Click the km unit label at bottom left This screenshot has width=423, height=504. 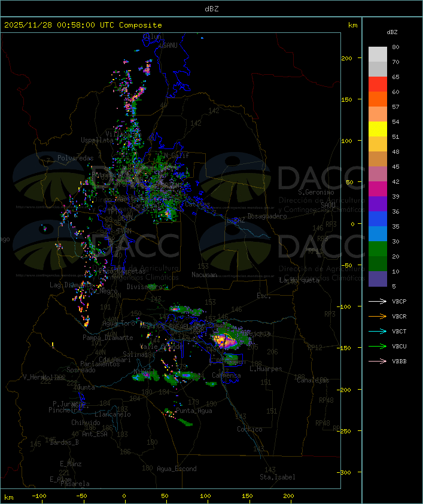coord(8,497)
